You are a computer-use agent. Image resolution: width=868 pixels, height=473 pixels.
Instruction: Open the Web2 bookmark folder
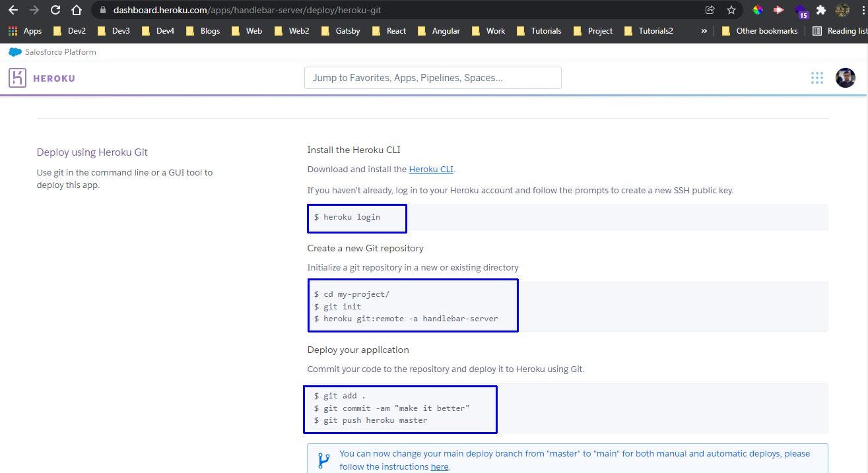pyautogui.click(x=291, y=31)
